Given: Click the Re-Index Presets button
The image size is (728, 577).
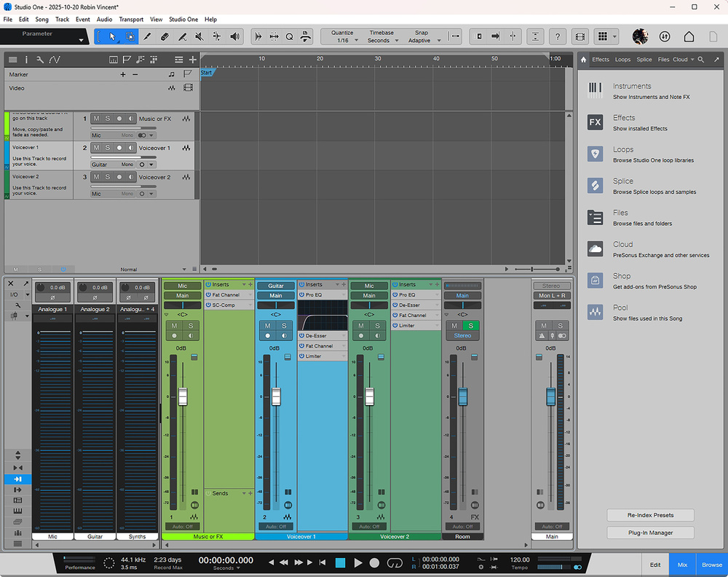Looking at the screenshot, I should [650, 515].
